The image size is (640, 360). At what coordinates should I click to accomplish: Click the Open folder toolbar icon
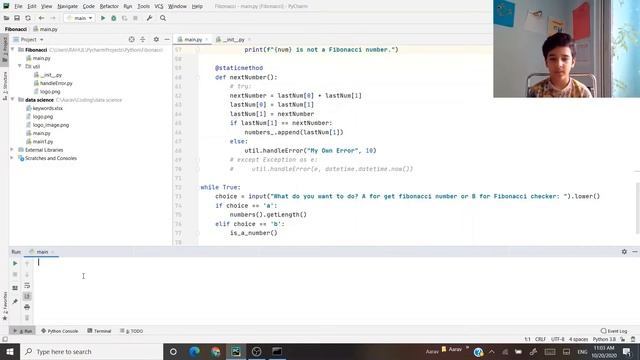tap(7, 18)
